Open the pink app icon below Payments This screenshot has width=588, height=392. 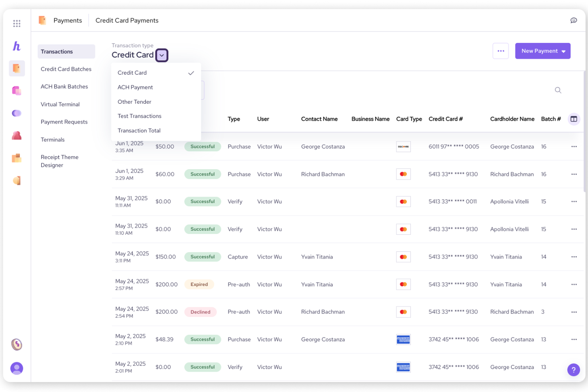(x=17, y=90)
